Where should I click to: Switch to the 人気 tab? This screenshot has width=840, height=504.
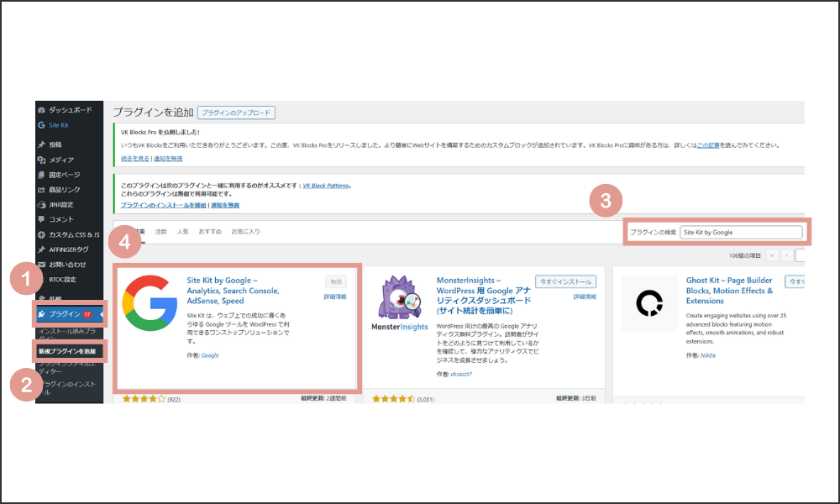tap(182, 231)
